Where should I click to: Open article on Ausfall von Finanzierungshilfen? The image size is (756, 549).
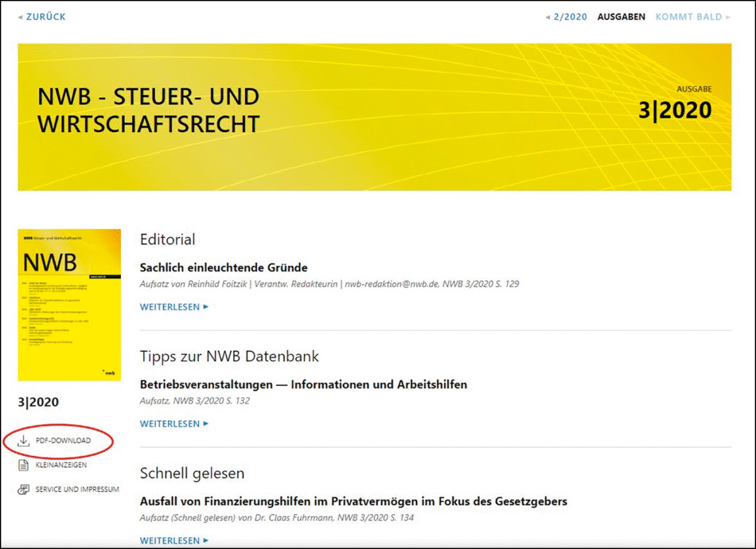point(353,501)
